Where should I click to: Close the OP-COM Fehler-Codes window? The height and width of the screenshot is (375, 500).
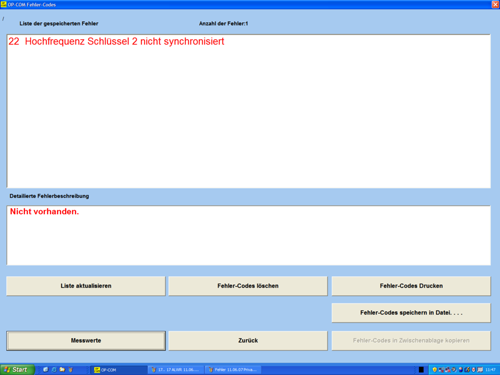coord(495,4)
